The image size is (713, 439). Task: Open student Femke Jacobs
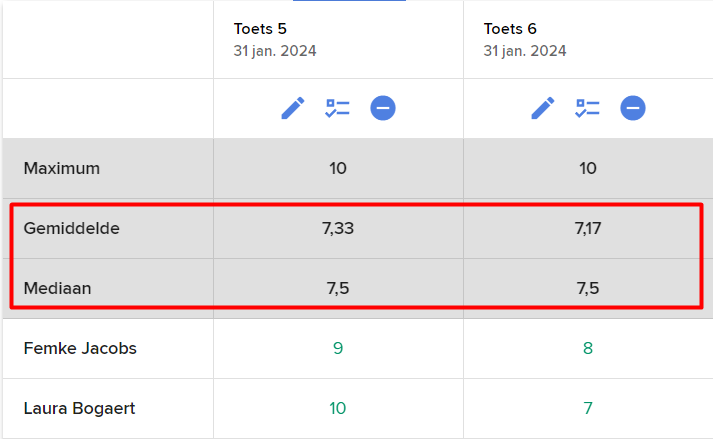80,348
